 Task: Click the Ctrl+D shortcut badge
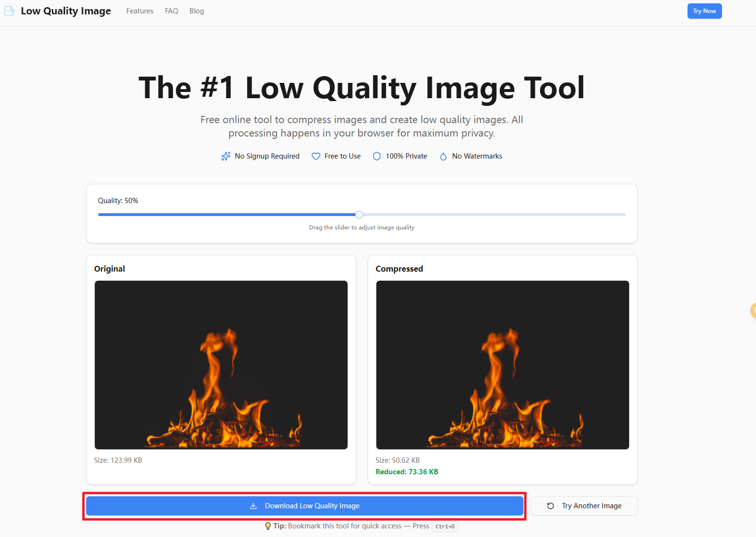tap(445, 526)
